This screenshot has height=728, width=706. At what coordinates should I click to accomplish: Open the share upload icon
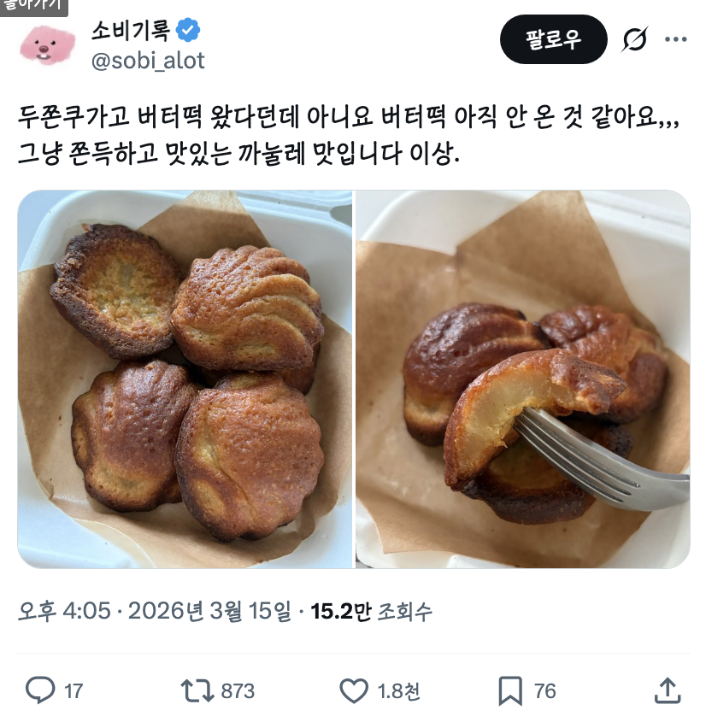coord(668,691)
